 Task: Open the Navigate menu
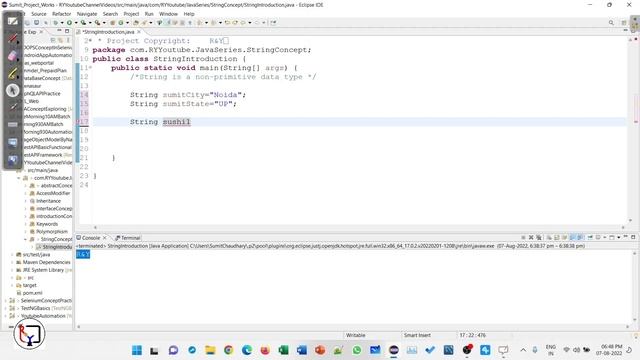point(87,14)
